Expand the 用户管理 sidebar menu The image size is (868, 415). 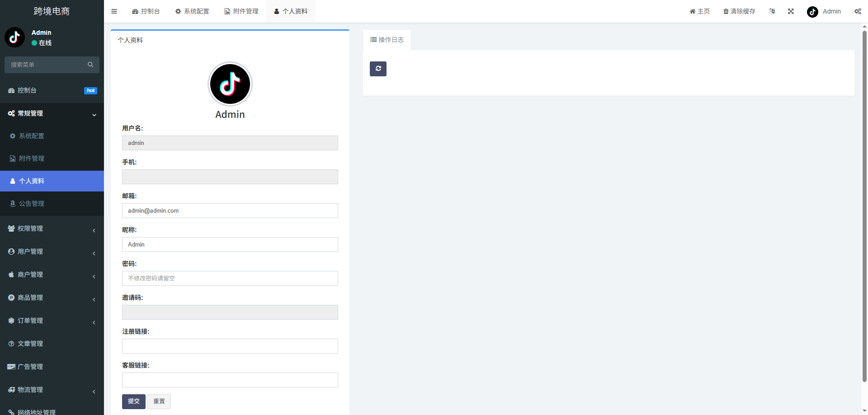[x=52, y=252]
